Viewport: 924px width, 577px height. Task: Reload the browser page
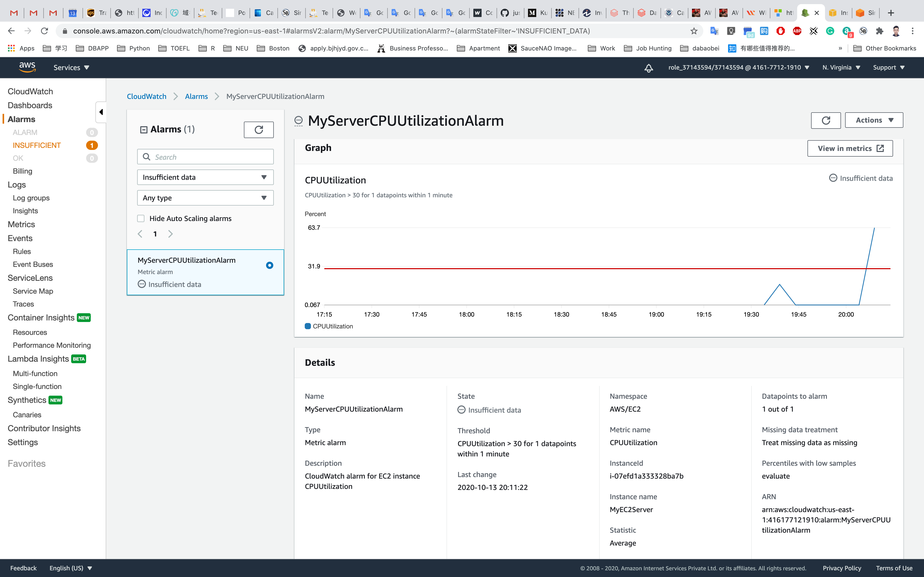point(44,31)
